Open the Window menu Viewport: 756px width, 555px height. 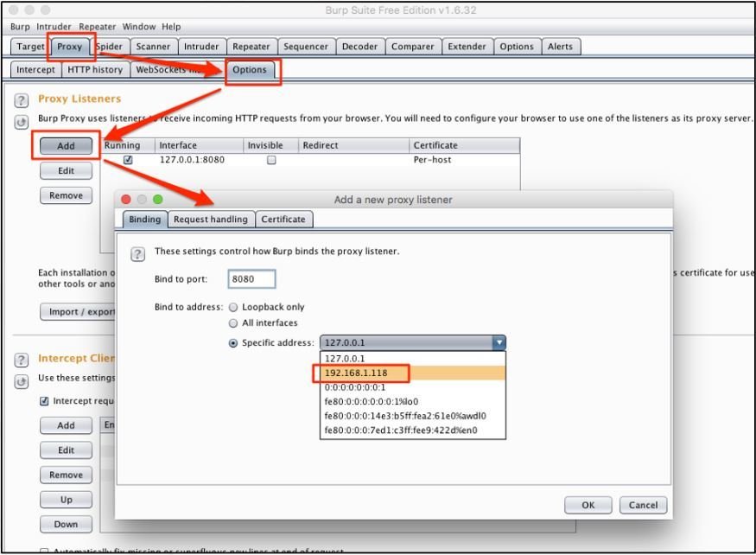(139, 27)
